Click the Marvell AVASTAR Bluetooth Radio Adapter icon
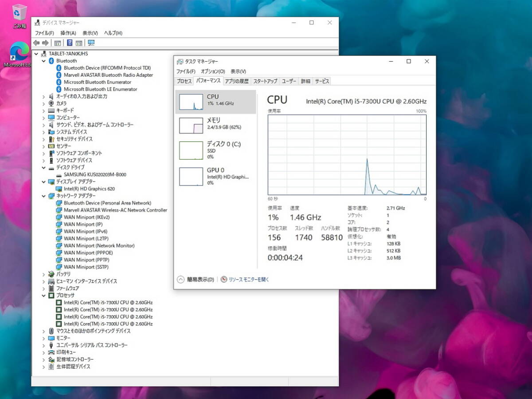Image resolution: width=532 pixels, height=399 pixels. (x=59, y=75)
